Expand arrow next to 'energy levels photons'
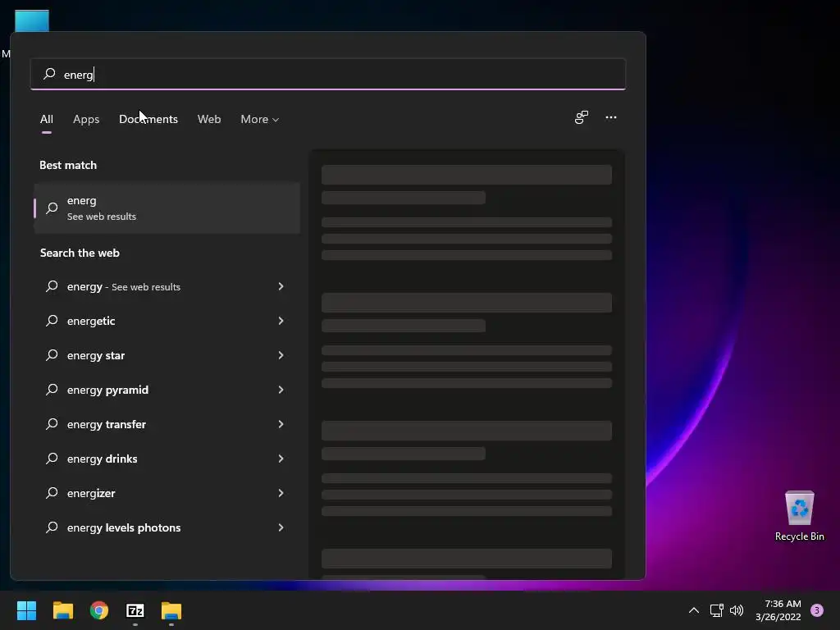 [x=281, y=527]
